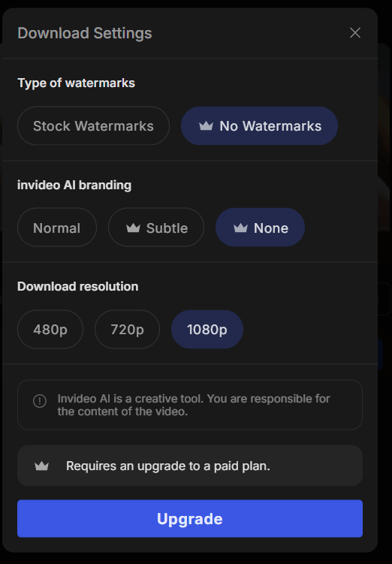Click the crown icon next to Subtle
The height and width of the screenshot is (564, 392).
(133, 228)
